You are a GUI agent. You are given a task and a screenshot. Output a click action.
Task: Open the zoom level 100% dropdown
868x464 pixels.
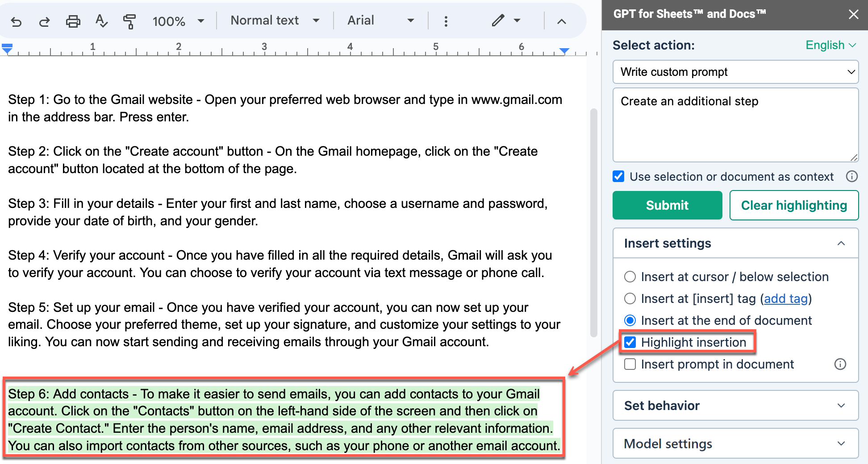178,21
